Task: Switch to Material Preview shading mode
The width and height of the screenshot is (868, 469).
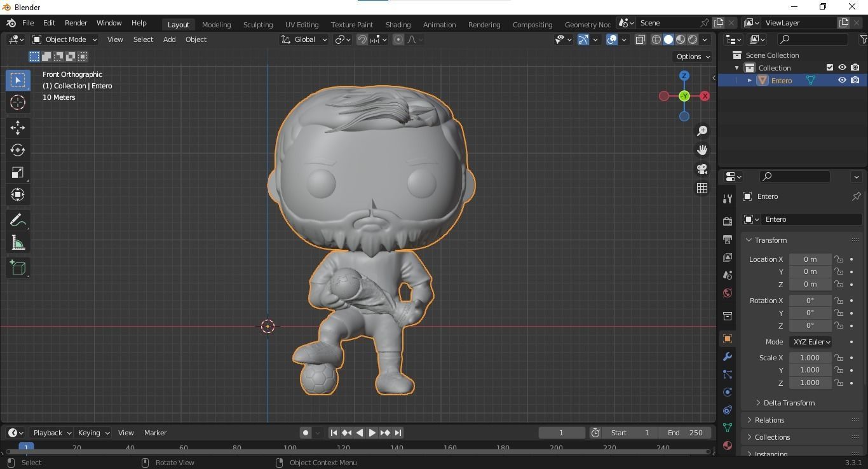Action: click(680, 39)
